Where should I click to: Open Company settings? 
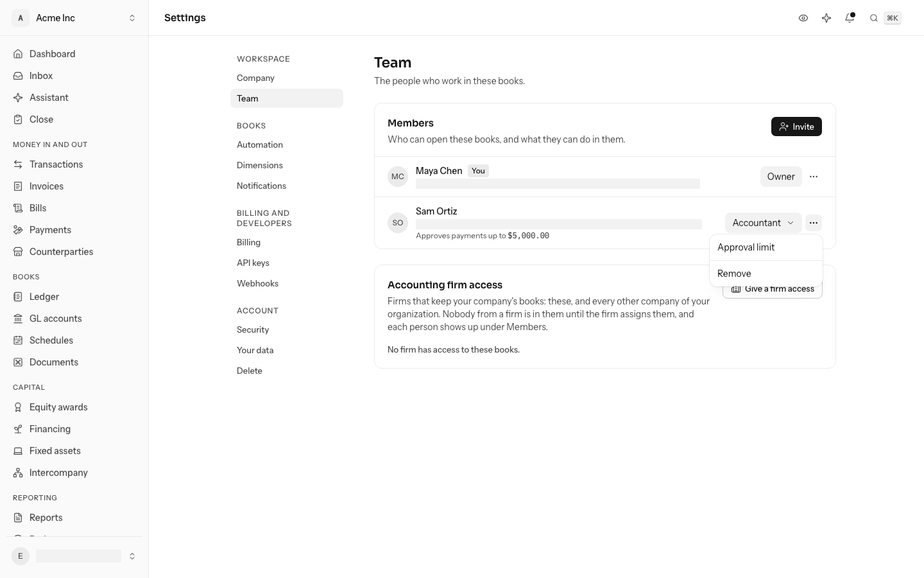287,78
